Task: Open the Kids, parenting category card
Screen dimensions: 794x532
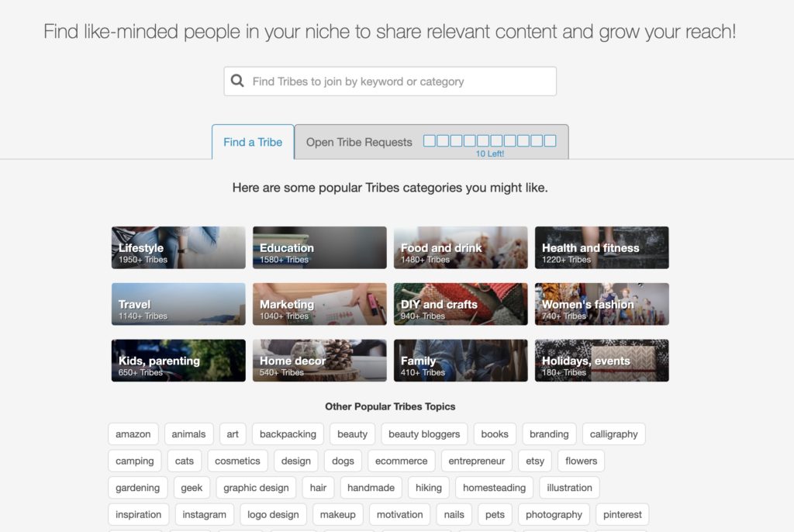Action: coord(178,361)
